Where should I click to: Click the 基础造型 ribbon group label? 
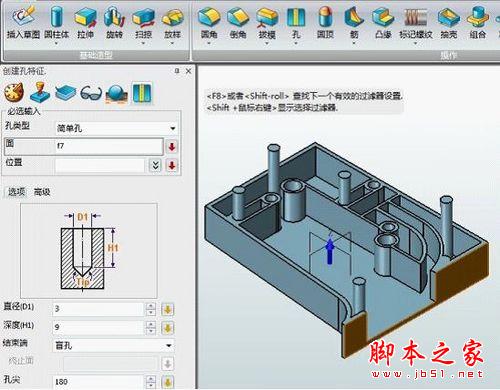[x=96, y=55]
